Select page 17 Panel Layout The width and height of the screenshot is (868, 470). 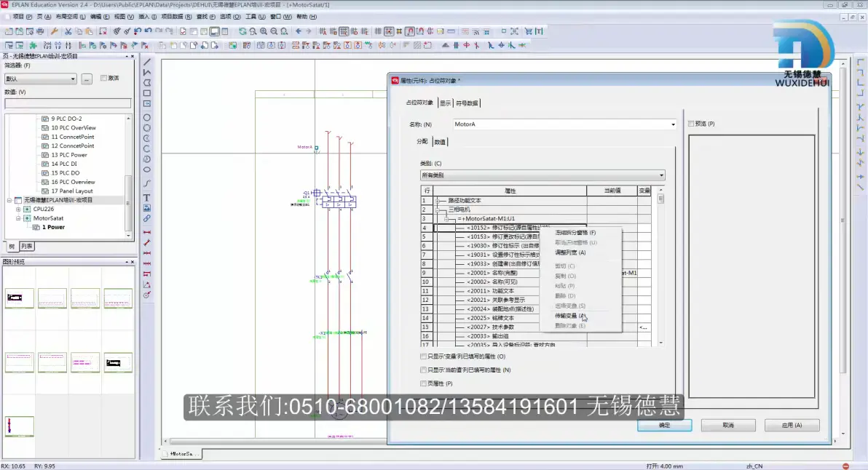coord(72,191)
